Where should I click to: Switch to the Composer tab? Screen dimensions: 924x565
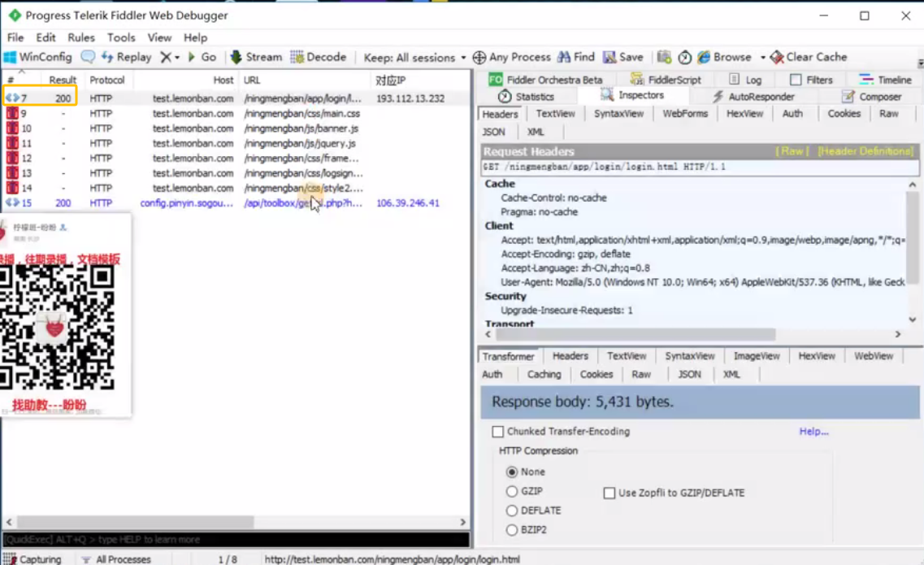(872, 97)
